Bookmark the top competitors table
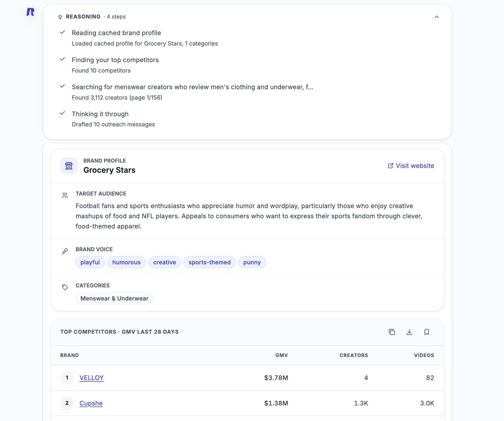This screenshot has width=504, height=421. 427,332
